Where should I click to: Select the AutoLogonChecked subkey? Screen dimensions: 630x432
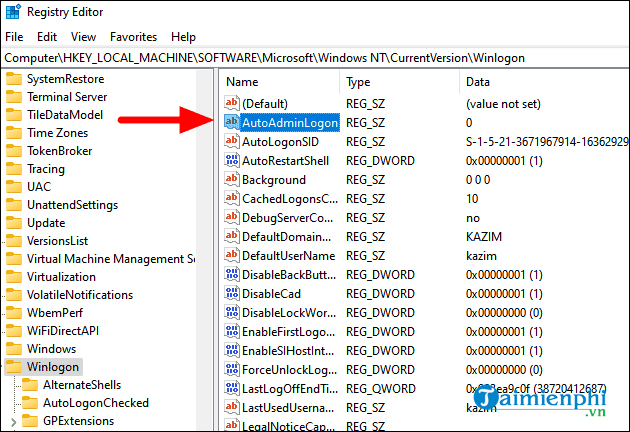tap(96, 403)
